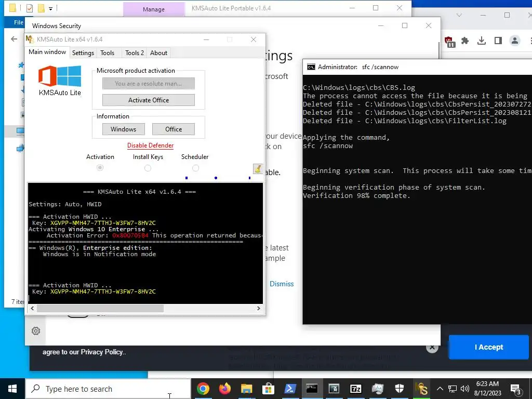
Task: Open Firefox from the taskbar
Action: click(224, 389)
